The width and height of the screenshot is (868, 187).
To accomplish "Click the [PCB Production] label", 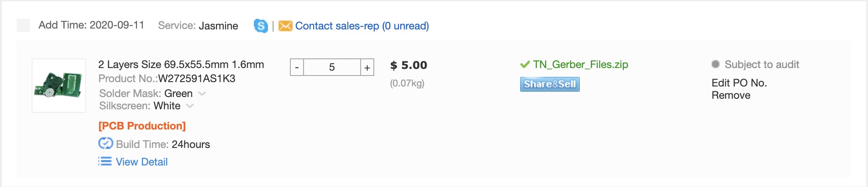I will [142, 126].
